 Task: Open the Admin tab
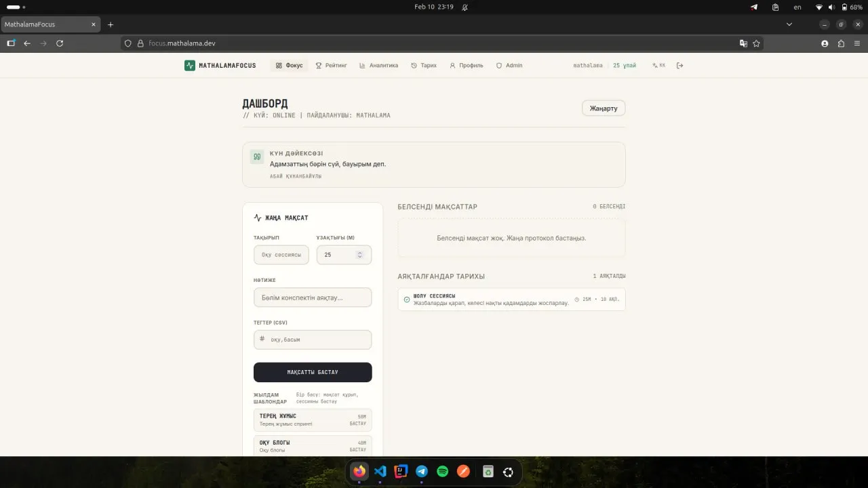(x=509, y=66)
